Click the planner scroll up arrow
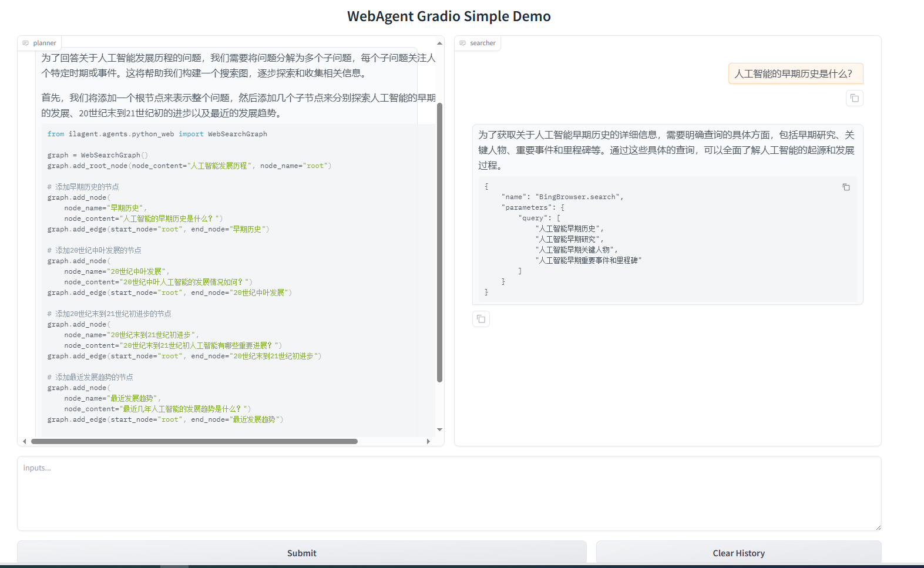924x568 pixels. 439,43
